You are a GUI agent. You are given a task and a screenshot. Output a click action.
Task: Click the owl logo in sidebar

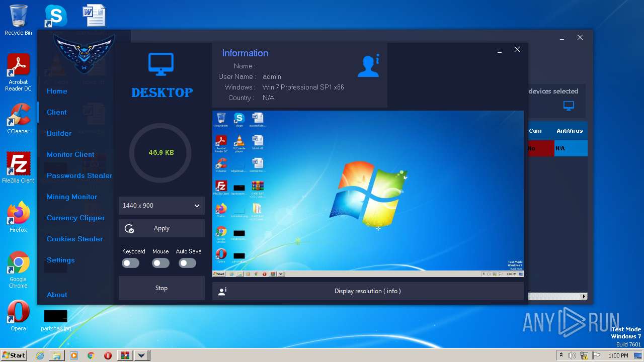84,53
